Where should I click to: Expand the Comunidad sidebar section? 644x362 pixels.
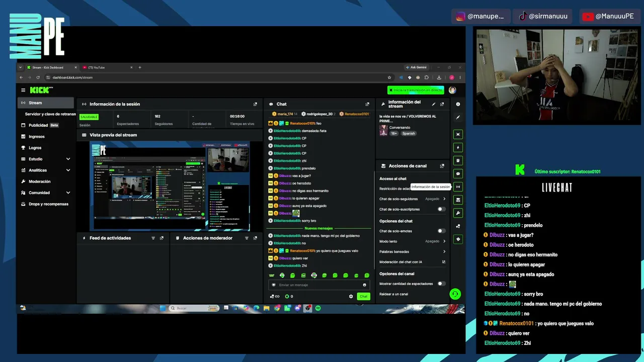click(68, 193)
